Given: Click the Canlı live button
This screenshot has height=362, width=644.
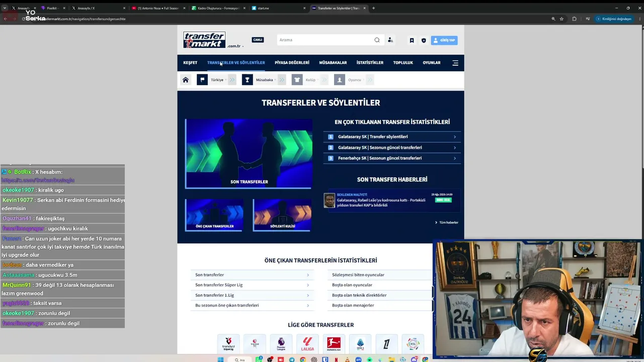Looking at the screenshot, I should 258,40.
